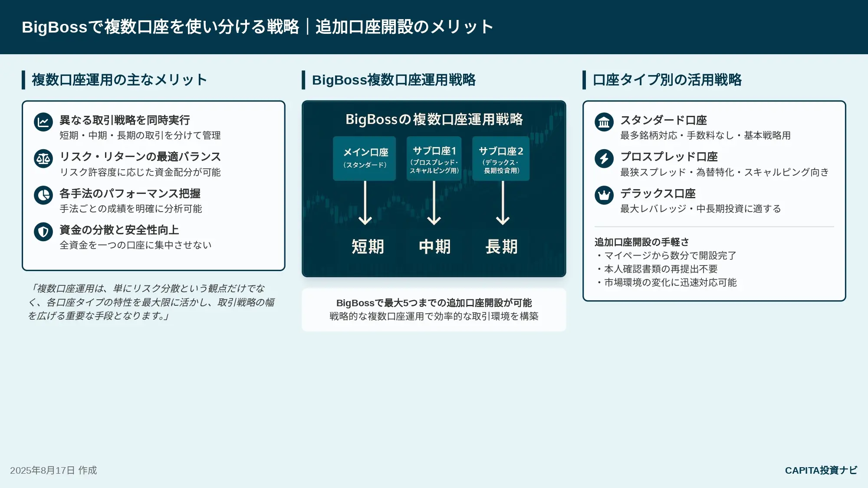Click the shield icon beside 資金の分散と安全性向上
Screen dimensions: 868x488
(43, 232)
